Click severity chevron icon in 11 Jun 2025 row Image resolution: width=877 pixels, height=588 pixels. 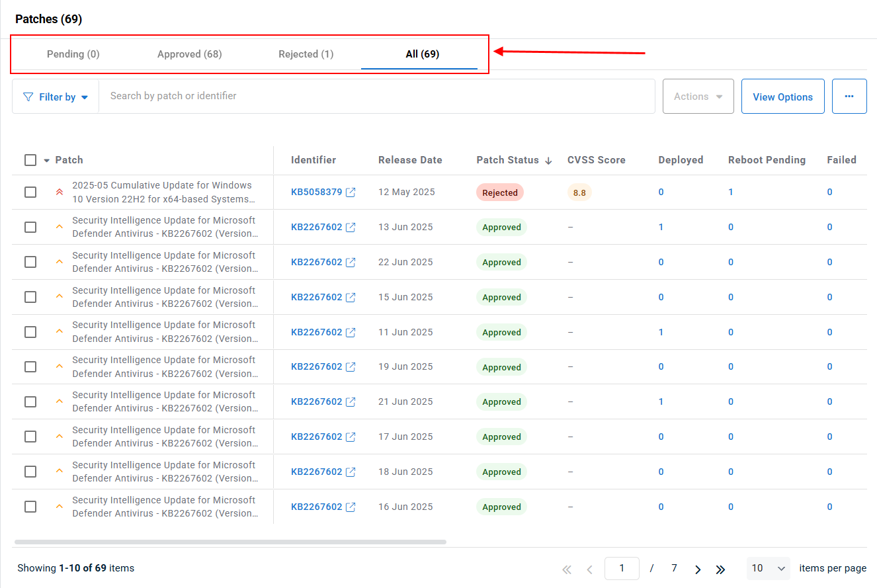coord(60,331)
